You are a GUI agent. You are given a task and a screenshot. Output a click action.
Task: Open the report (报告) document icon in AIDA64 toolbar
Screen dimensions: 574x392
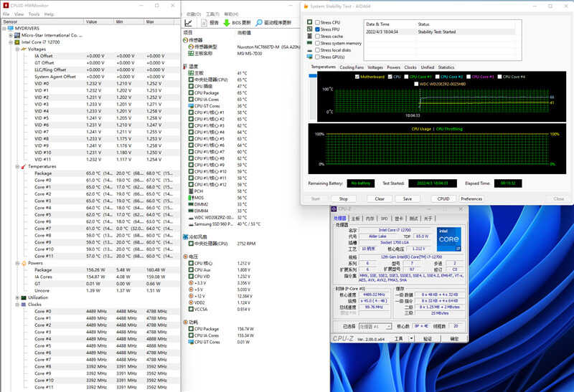pos(204,23)
